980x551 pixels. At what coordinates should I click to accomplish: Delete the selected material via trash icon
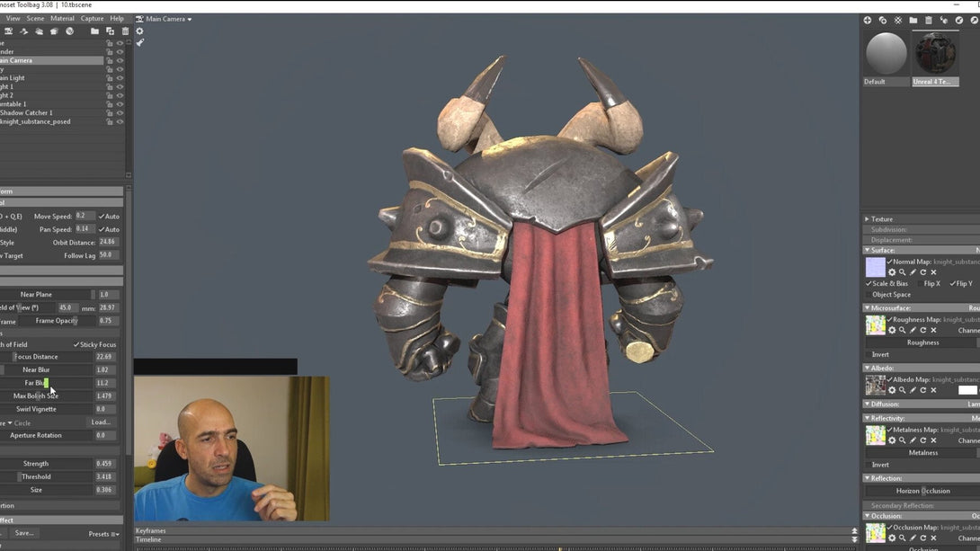pos(929,20)
